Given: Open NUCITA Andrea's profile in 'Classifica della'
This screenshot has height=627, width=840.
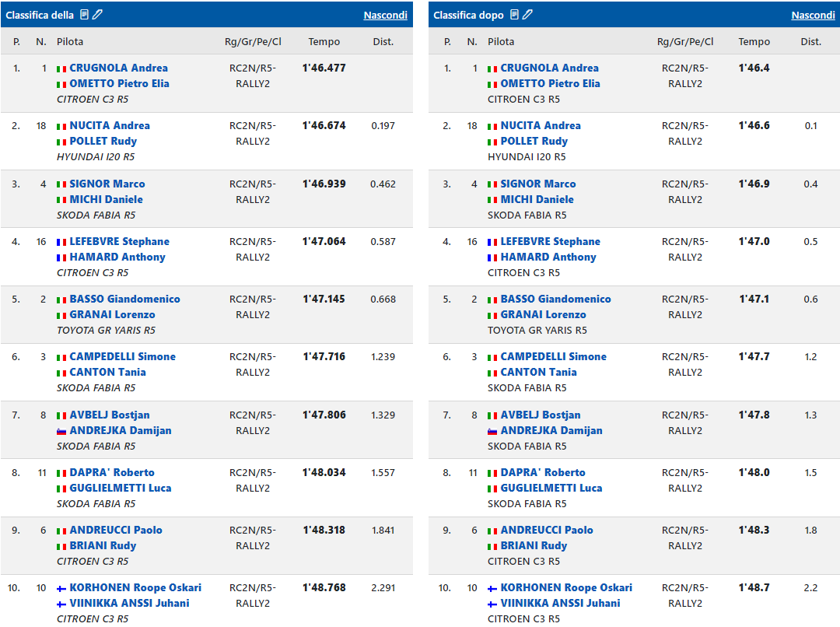Looking at the screenshot, I should click(110, 125).
